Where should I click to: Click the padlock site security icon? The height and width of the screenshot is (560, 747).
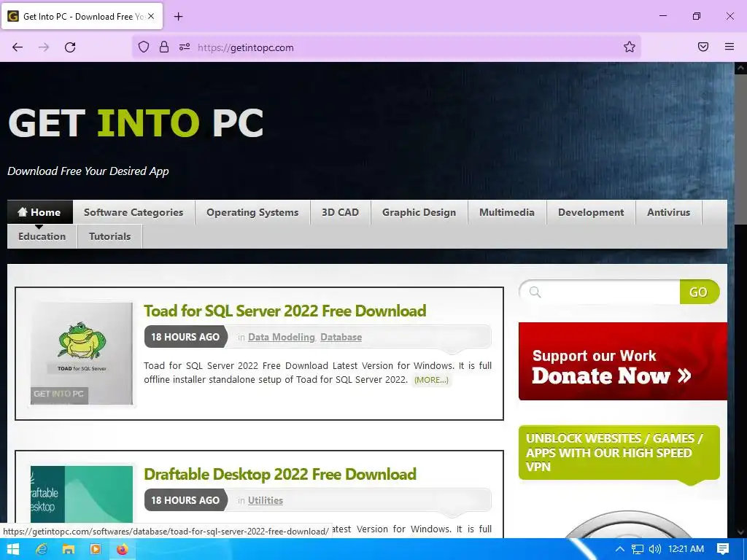point(164,47)
